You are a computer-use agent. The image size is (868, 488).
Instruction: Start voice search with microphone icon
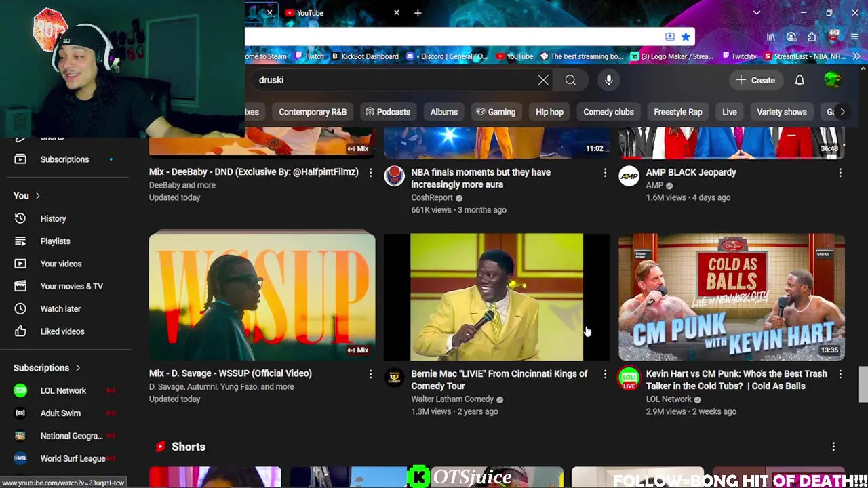pyautogui.click(x=609, y=80)
